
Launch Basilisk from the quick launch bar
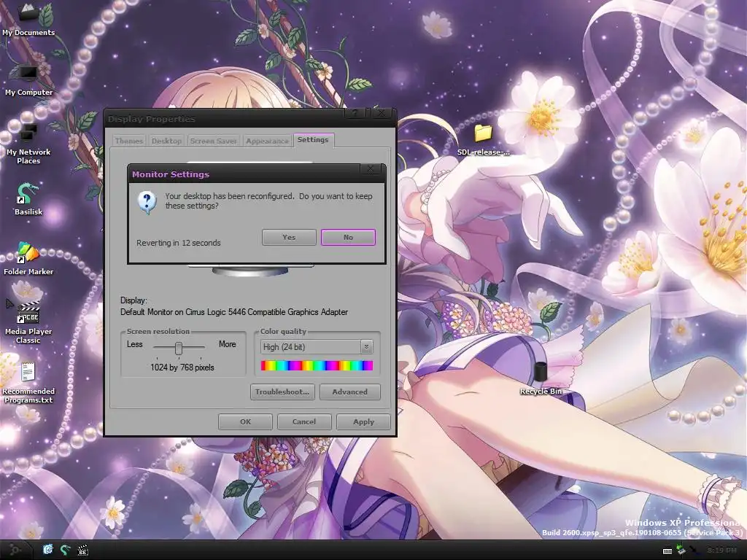click(x=65, y=550)
